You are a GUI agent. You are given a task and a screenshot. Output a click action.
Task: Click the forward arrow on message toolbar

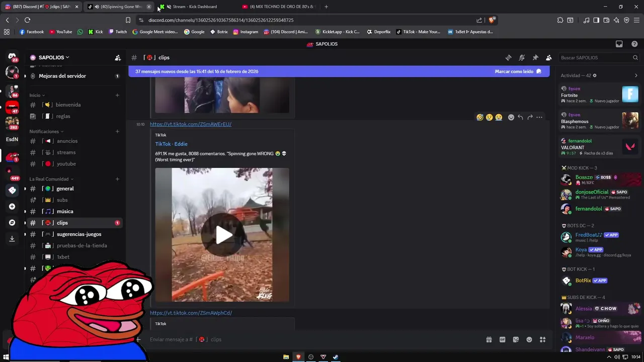click(x=530, y=117)
